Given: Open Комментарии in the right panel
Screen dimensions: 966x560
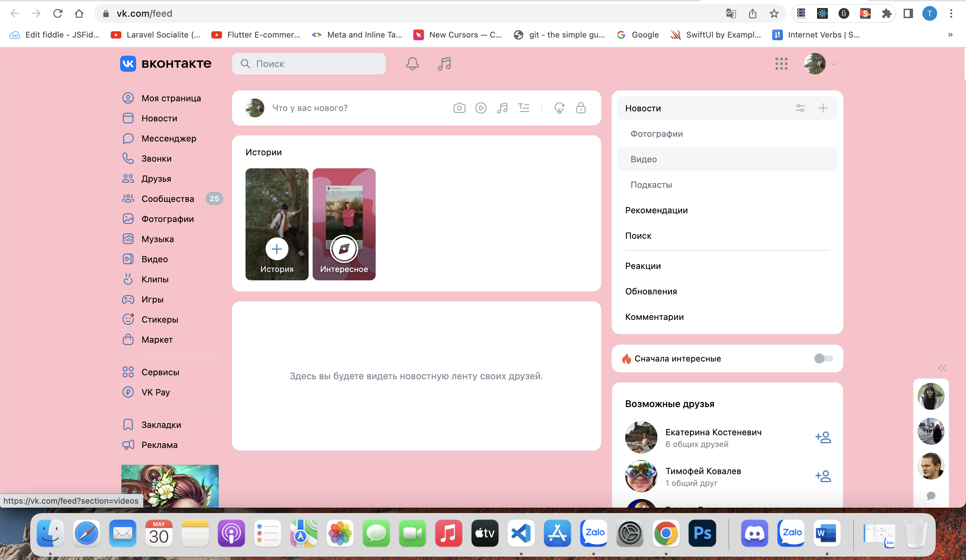Looking at the screenshot, I should click(727, 317).
